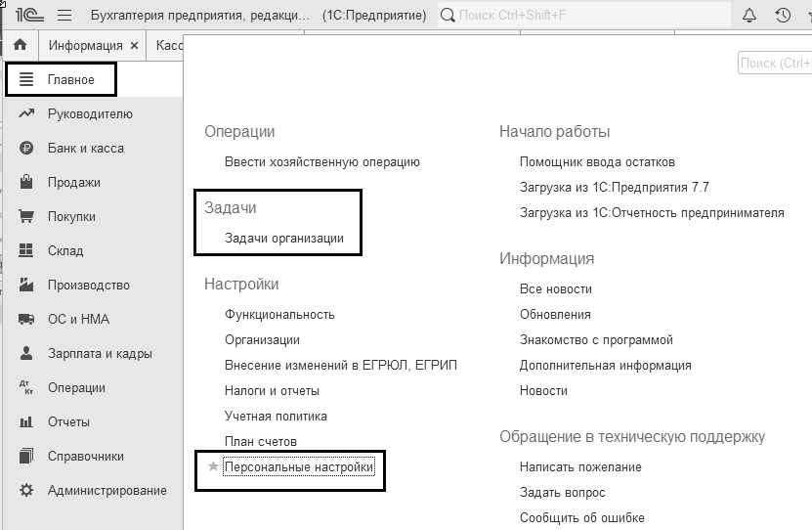
Task: Open План счетов link
Action: click(261, 441)
